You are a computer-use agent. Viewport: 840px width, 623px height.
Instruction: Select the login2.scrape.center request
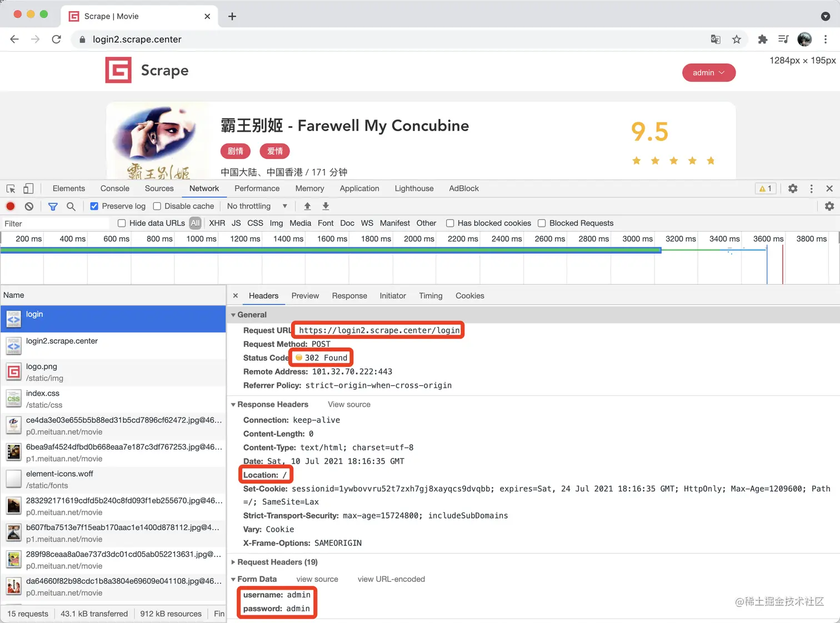(x=113, y=346)
